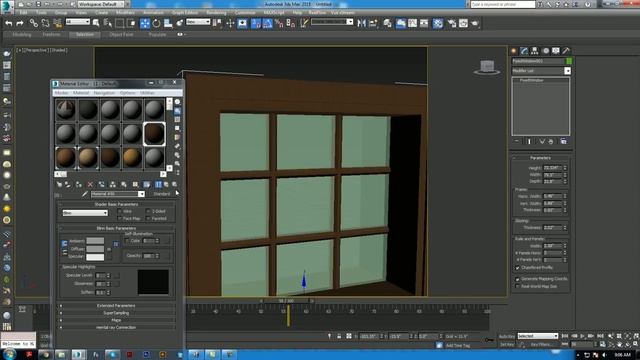Open the Navigation menu in Material Editor
640x360 pixels.
click(x=104, y=93)
